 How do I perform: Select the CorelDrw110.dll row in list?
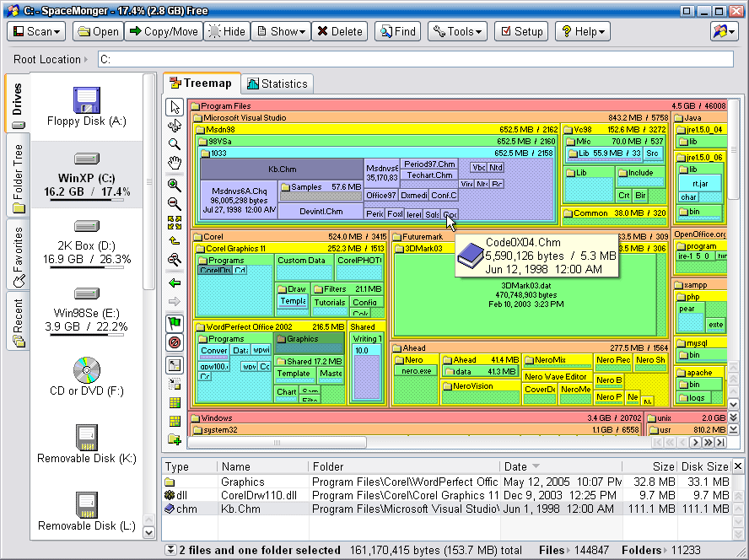(x=447, y=495)
